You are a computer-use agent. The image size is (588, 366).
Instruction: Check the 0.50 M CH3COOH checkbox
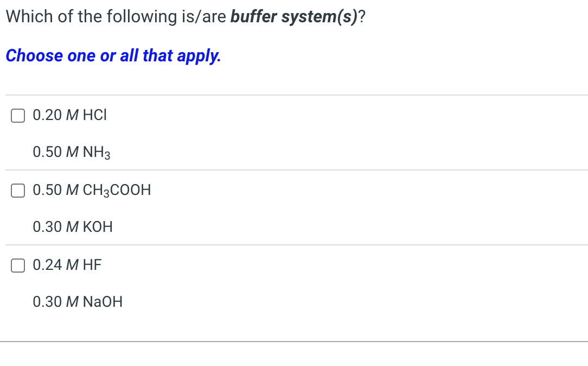click(x=17, y=190)
